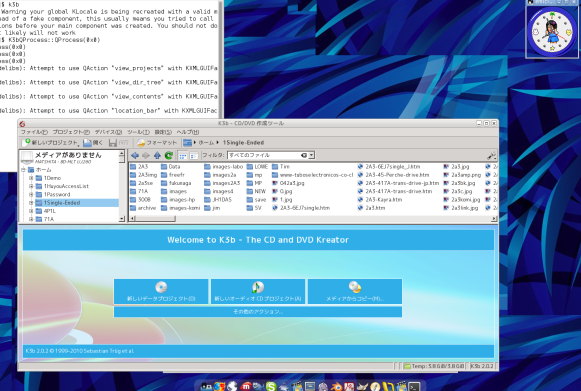This screenshot has width=581, height=391.
Task: Start a new data project from the welcome screen
Action: click(161, 291)
